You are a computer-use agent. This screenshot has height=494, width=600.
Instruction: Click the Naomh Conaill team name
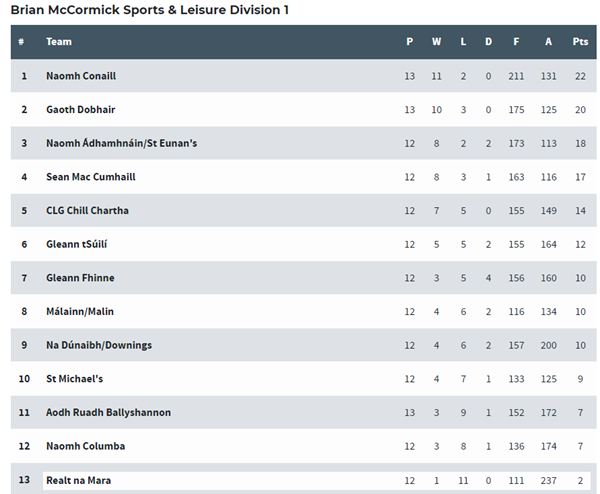click(x=81, y=76)
